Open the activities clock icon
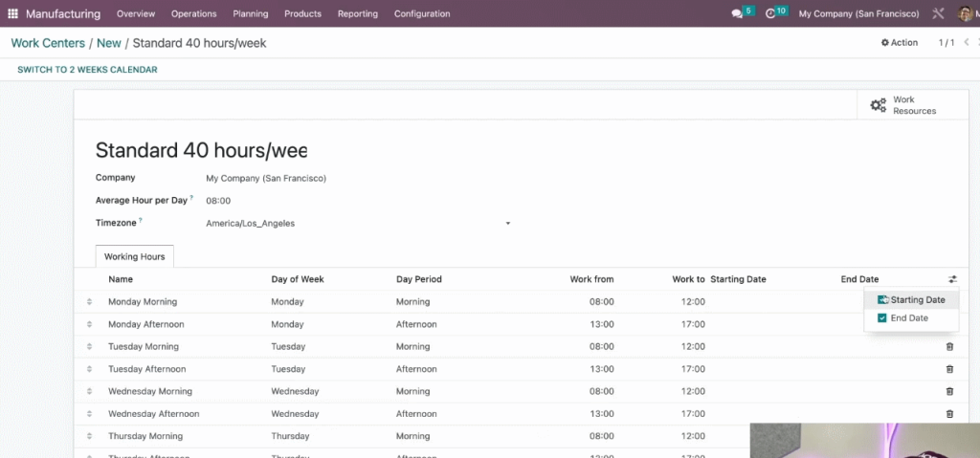This screenshot has width=980, height=458. [770, 13]
